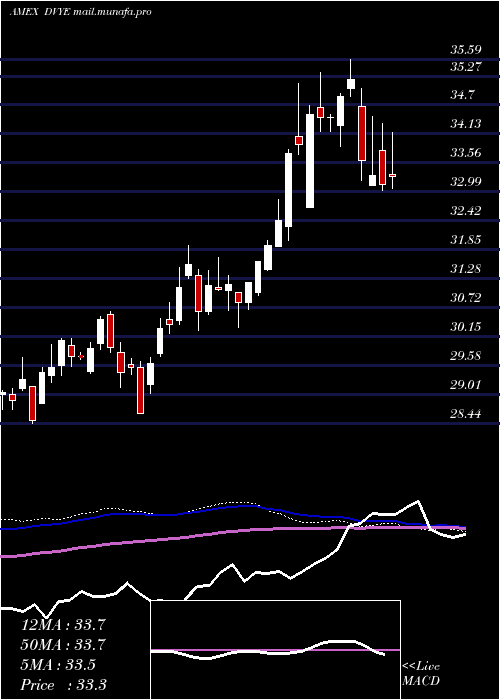Click the 34.13 price axis label
The height and width of the screenshot is (700, 500).
pos(466,124)
